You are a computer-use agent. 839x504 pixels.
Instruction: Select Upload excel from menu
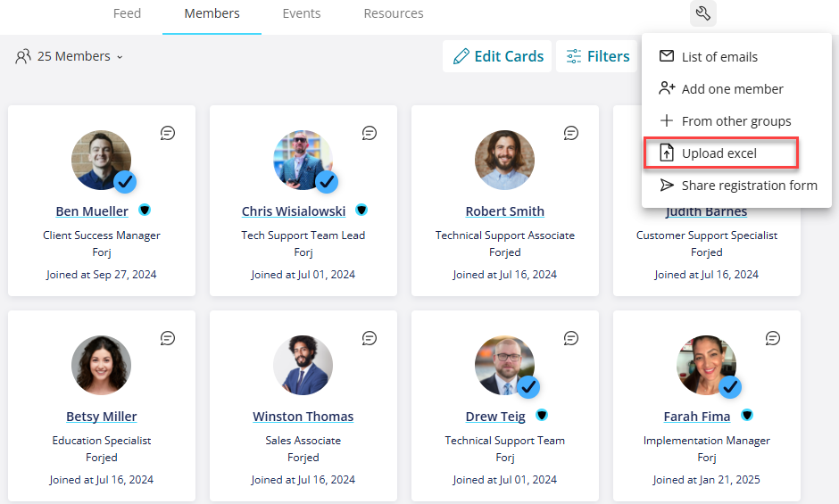coord(721,153)
